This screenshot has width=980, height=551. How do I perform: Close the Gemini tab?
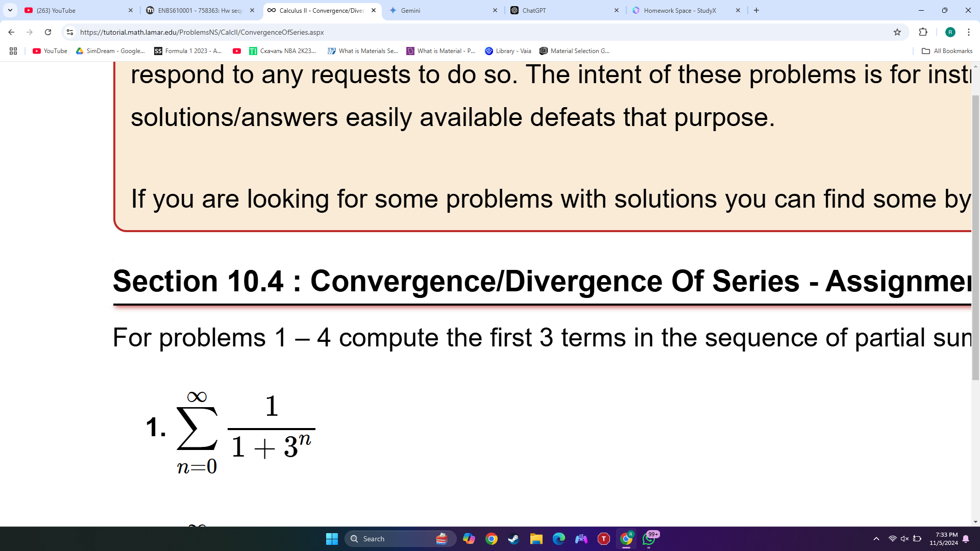pos(495,10)
